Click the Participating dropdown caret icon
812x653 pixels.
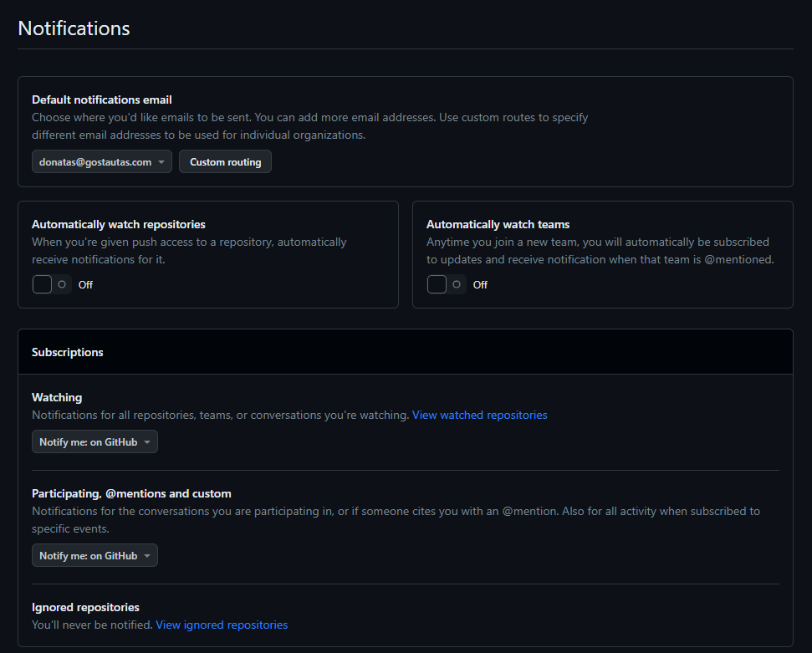147,555
